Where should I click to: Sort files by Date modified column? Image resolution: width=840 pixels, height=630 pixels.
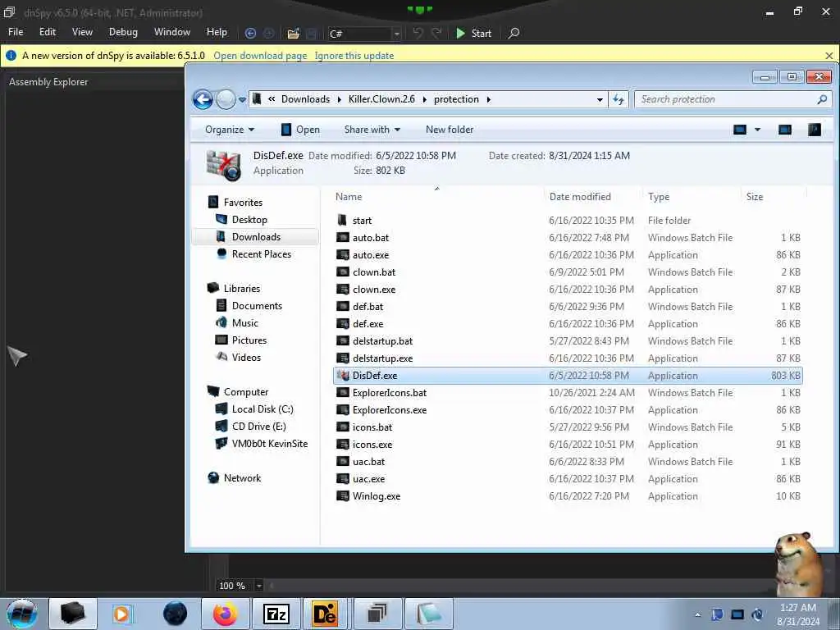tap(593, 197)
